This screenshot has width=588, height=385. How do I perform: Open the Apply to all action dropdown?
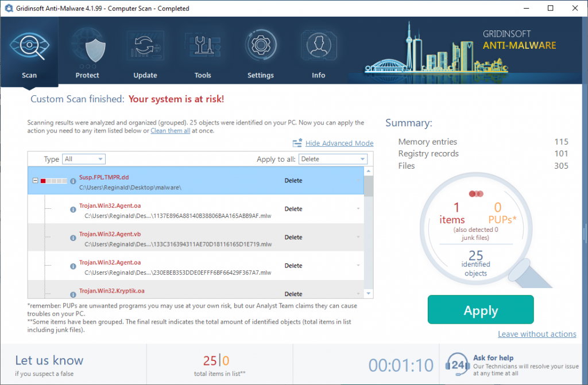[x=332, y=159]
